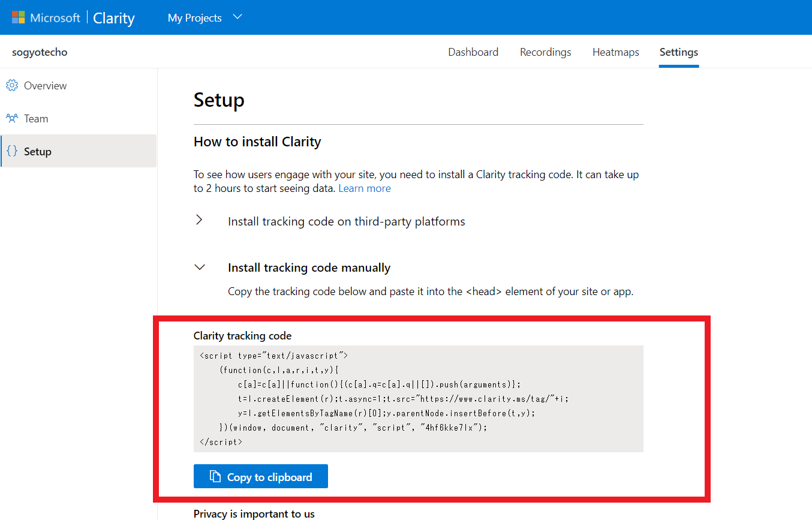Click the Microsoft four-square logo

[18, 17]
